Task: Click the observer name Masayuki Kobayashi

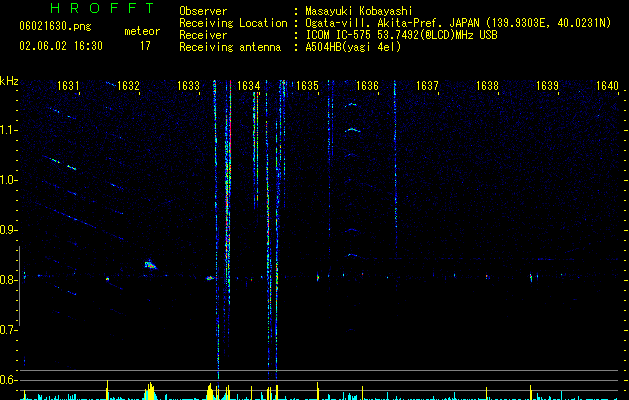Action: coord(359,11)
